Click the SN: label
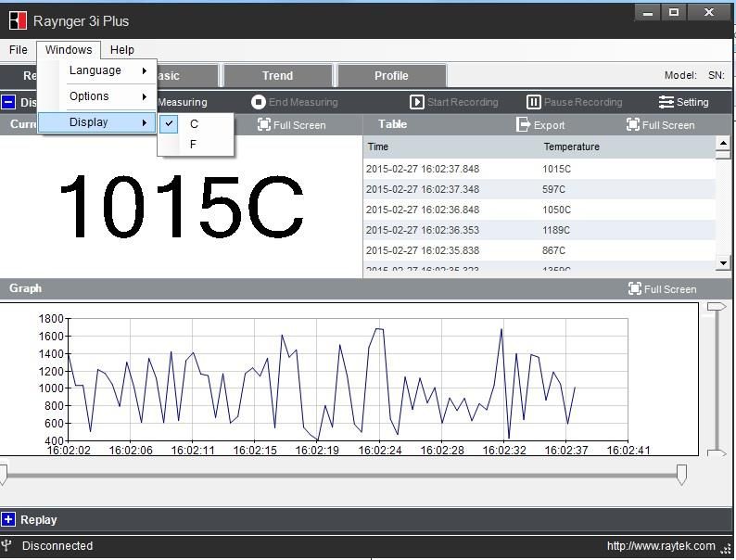The image size is (736, 560). (717, 75)
